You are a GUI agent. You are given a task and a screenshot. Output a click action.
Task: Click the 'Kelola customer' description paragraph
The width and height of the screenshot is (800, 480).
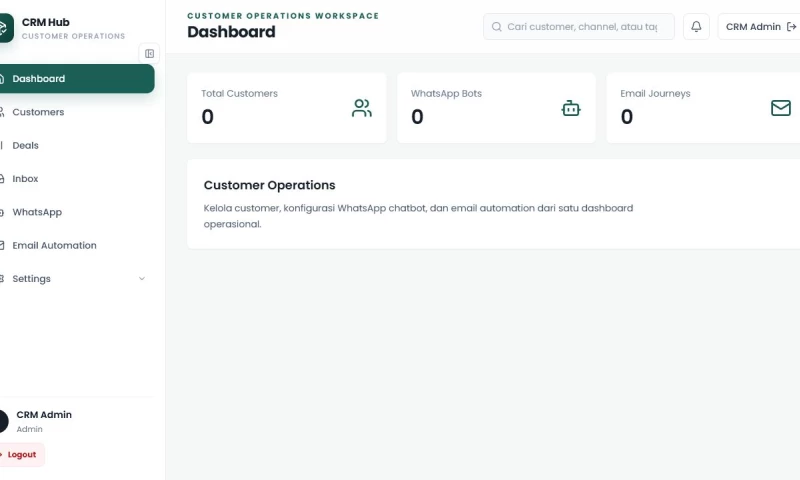tap(418, 216)
